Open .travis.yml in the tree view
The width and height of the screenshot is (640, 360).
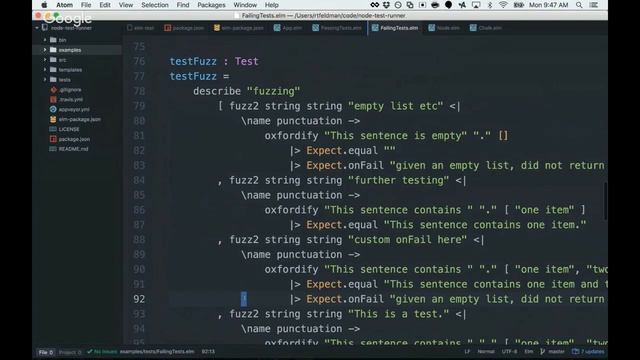(71, 100)
